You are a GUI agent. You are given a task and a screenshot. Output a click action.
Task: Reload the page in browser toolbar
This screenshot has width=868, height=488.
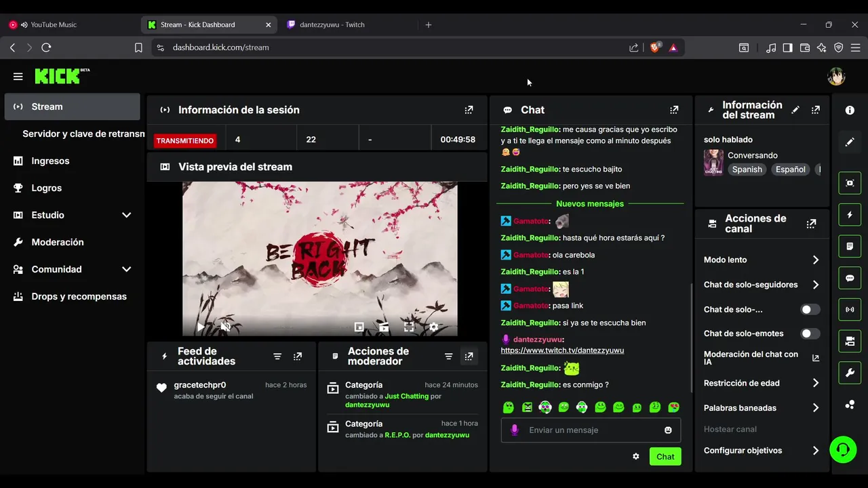pos(46,47)
